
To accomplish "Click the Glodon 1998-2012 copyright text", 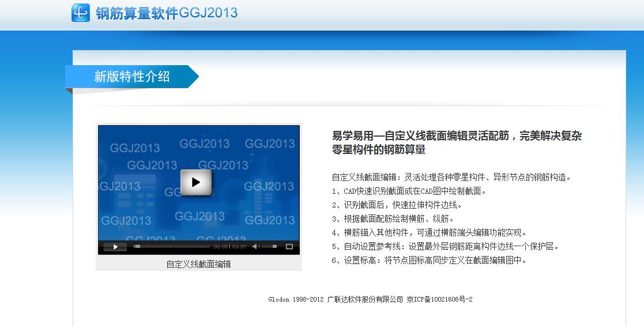I will coord(296,299).
